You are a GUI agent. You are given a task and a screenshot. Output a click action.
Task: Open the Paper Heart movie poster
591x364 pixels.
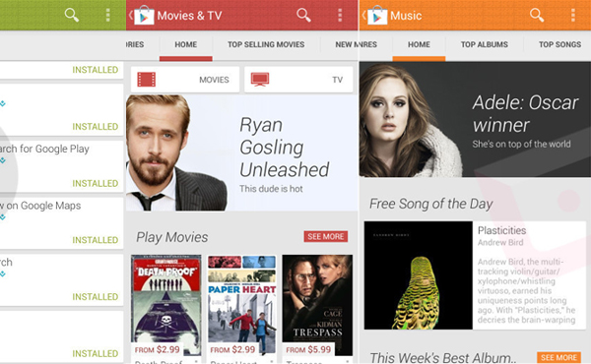(242, 305)
